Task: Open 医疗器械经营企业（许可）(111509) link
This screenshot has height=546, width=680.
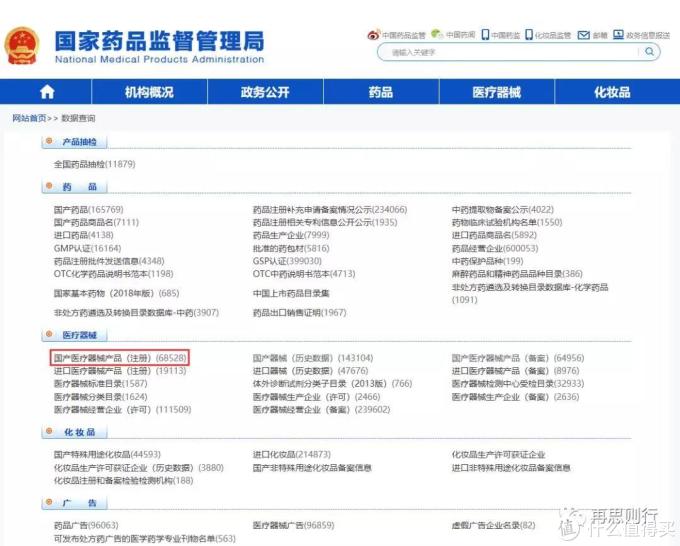Action: click(122, 410)
